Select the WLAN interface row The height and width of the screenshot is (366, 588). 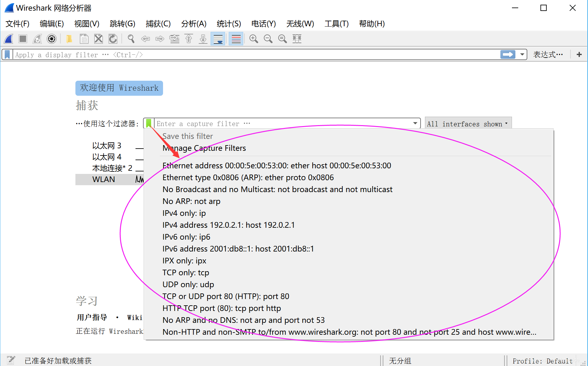click(110, 179)
